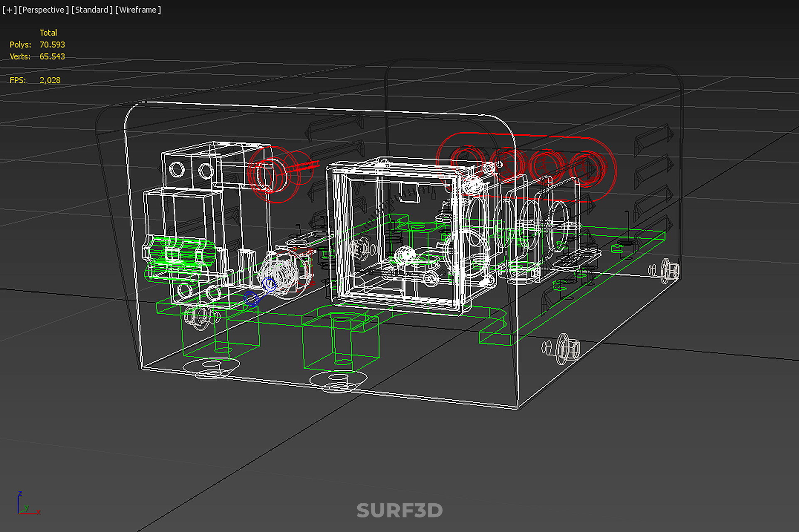Screen dimensions: 799x532
Task: Click the Total statistics header
Action: 48,32
